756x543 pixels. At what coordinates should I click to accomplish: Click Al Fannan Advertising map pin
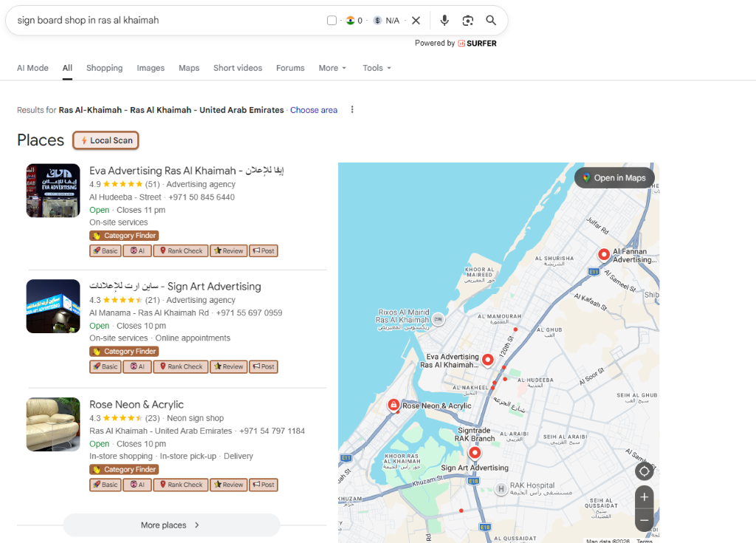pos(604,254)
